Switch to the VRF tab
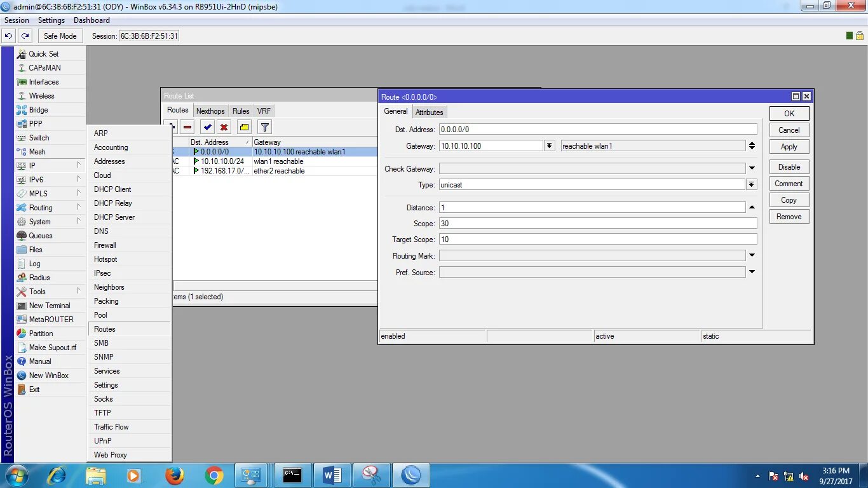The image size is (868, 488). (264, 111)
